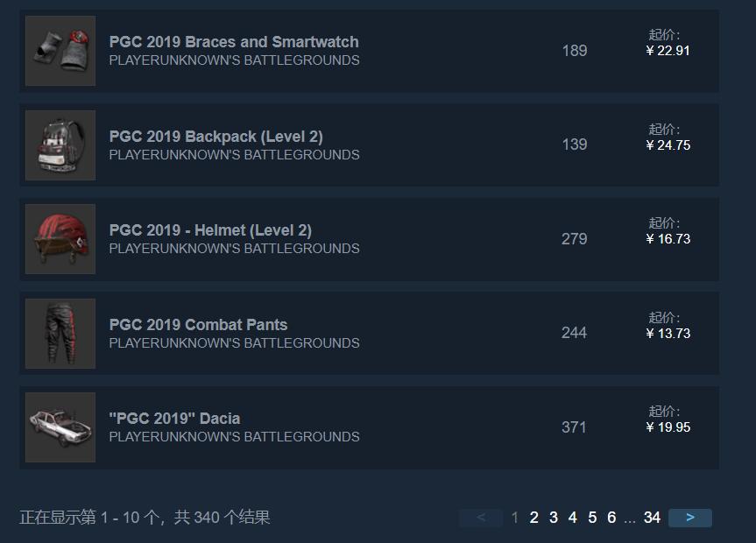Go to next results page arrow
Viewport: 756px width, 543px height.
point(690,518)
